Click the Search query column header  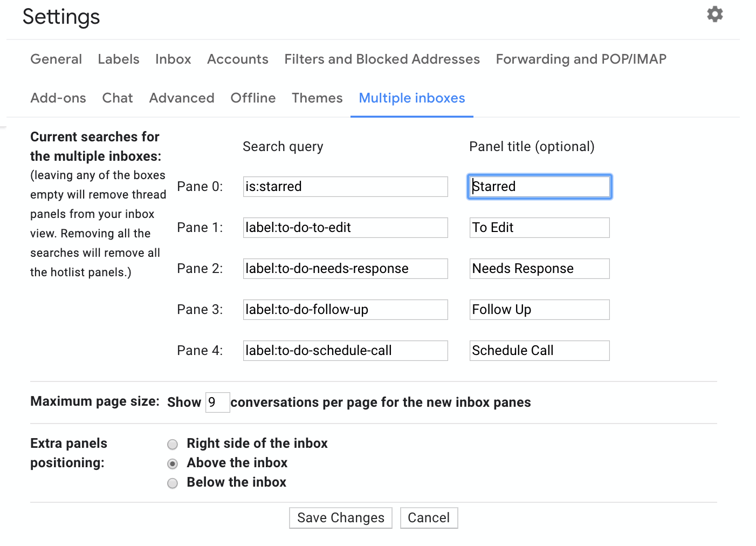click(x=283, y=147)
